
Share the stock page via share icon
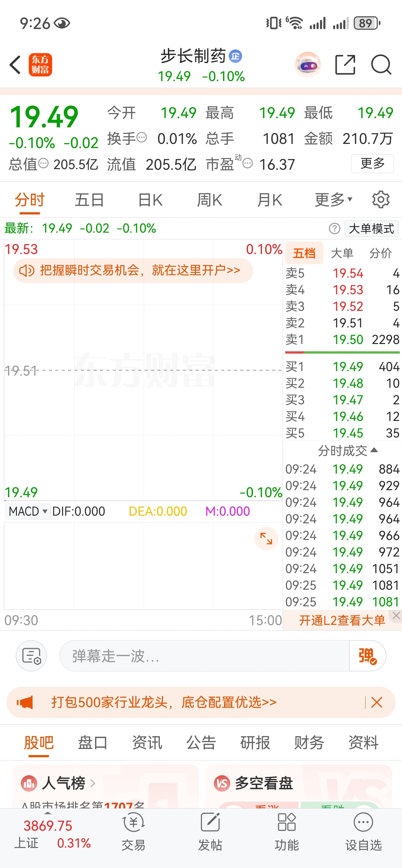pos(346,65)
